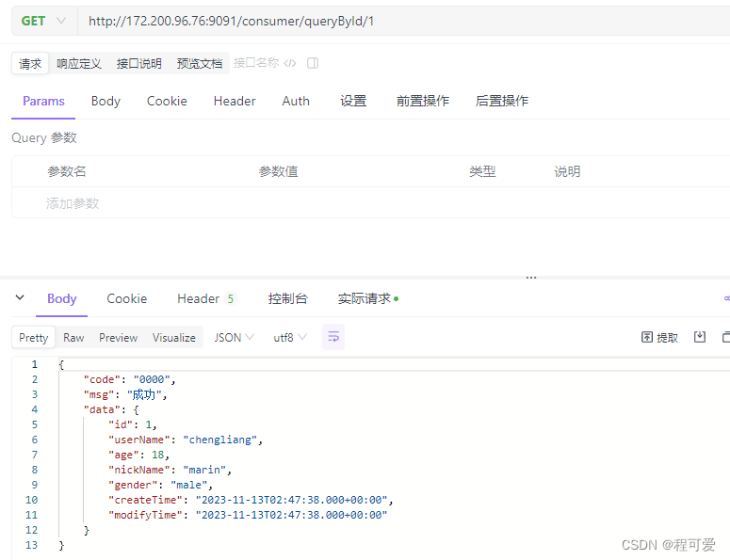Click the 说明 column header

click(x=567, y=171)
